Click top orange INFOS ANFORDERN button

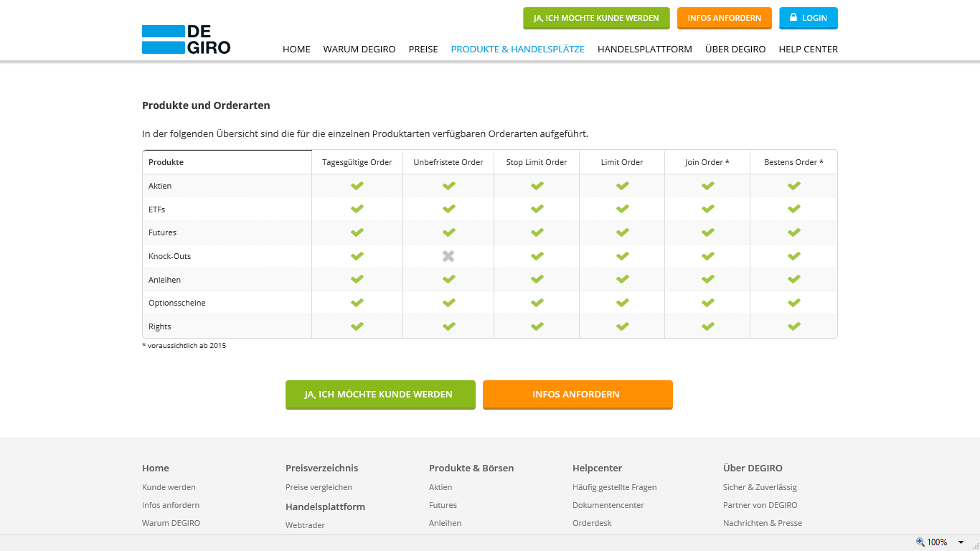725,18
